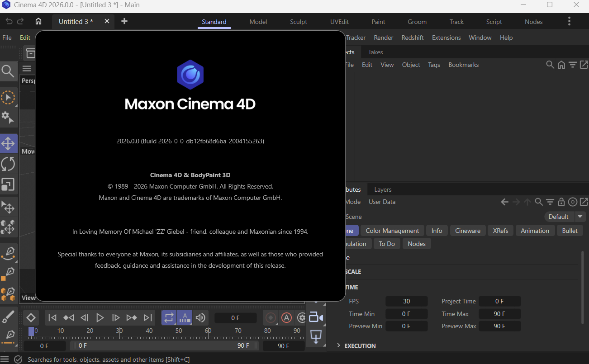
Task: Toggle loop playback button
Action: point(169,318)
